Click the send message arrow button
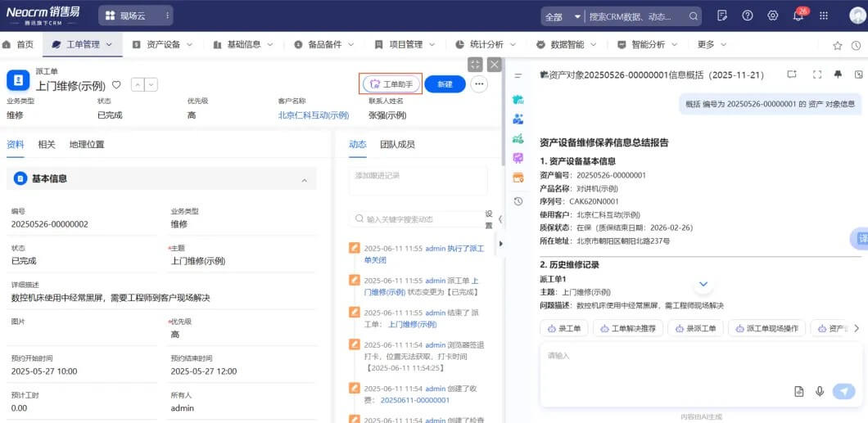Viewport: 868px width, 423px height. click(x=843, y=392)
